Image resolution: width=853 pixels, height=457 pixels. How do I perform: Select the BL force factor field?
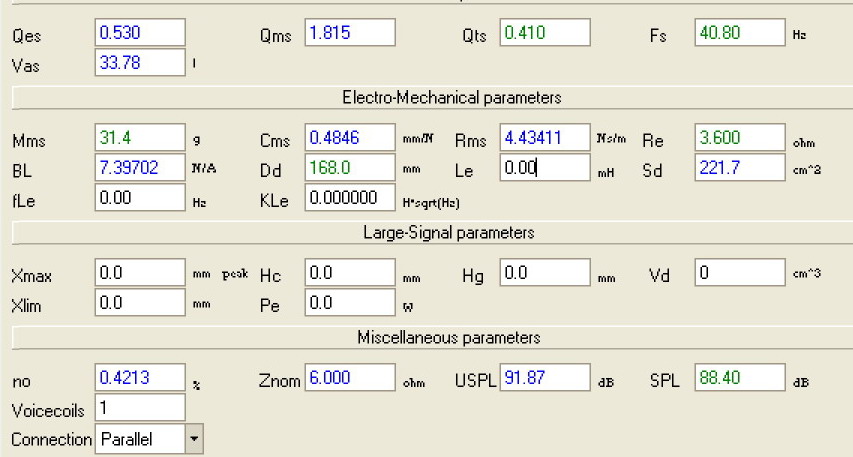(x=140, y=168)
